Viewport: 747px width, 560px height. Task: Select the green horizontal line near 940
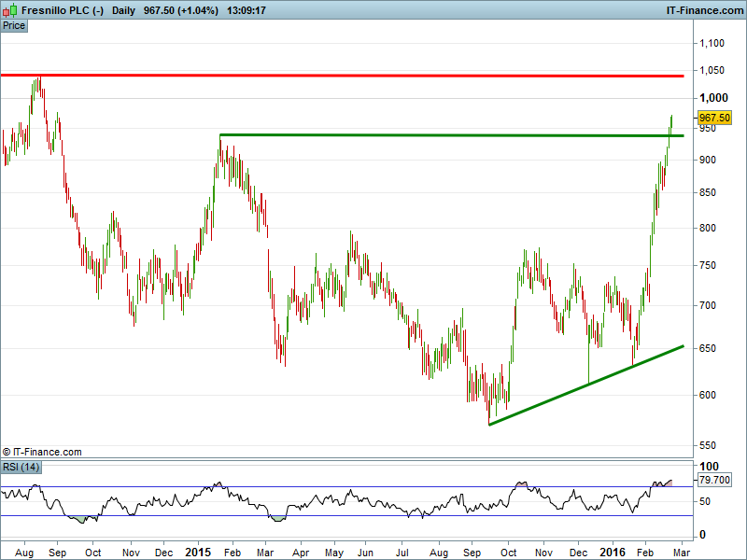[x=448, y=135]
